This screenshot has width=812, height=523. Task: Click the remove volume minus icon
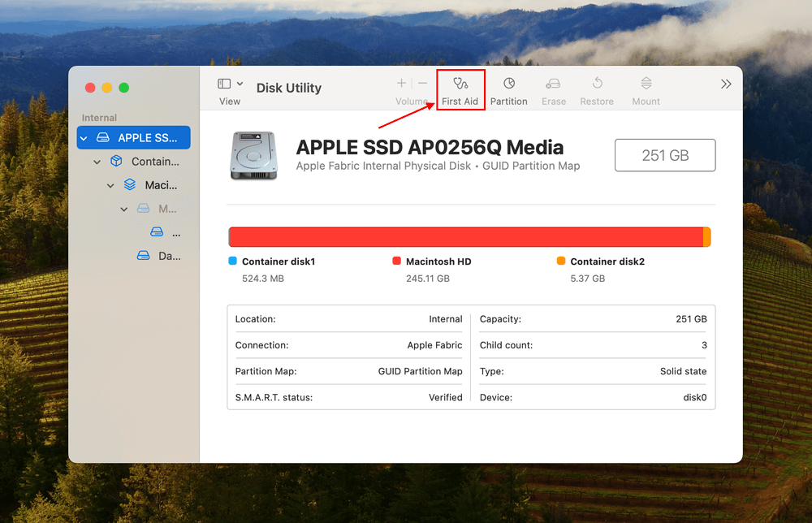pyautogui.click(x=422, y=84)
